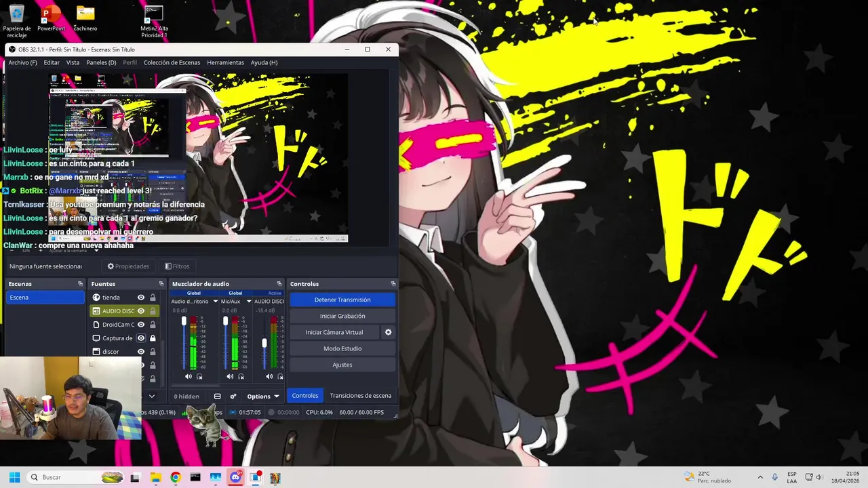Expand hidden system tray icons chevron
This screenshot has height=488, width=868.
point(759,477)
